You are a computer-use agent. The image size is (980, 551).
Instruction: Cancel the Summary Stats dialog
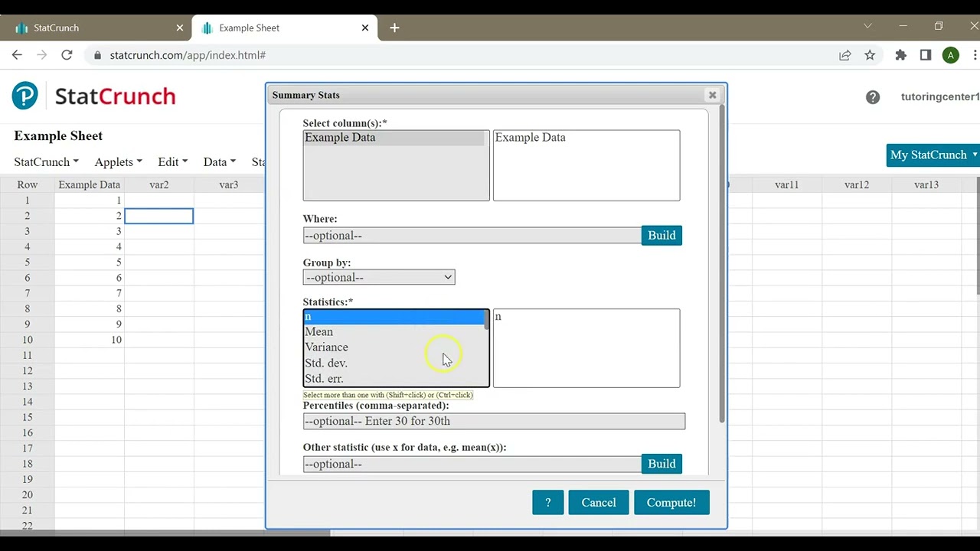tap(599, 503)
